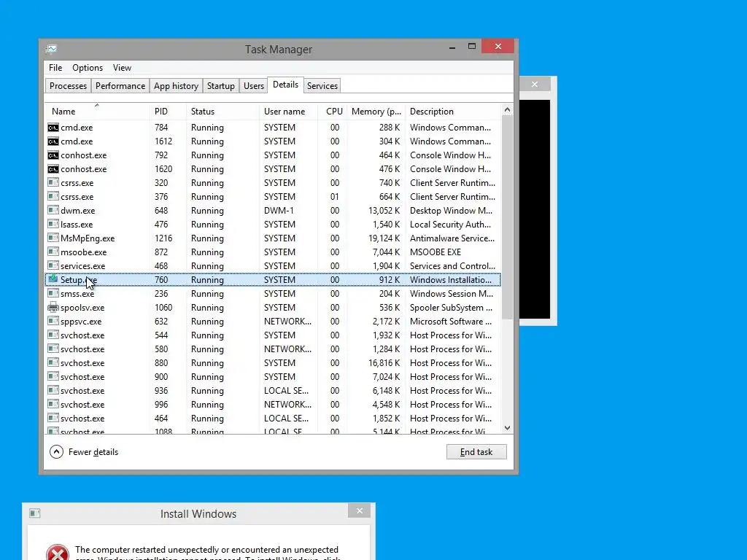Click the smss.exe process icon
Image resolution: width=747 pixels, height=560 pixels.
point(53,293)
